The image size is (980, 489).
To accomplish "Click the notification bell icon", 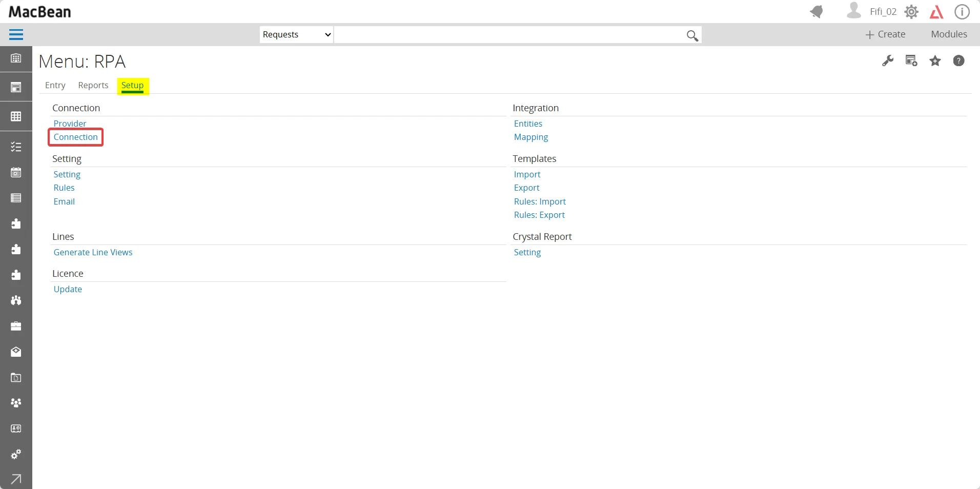I will coord(816,11).
